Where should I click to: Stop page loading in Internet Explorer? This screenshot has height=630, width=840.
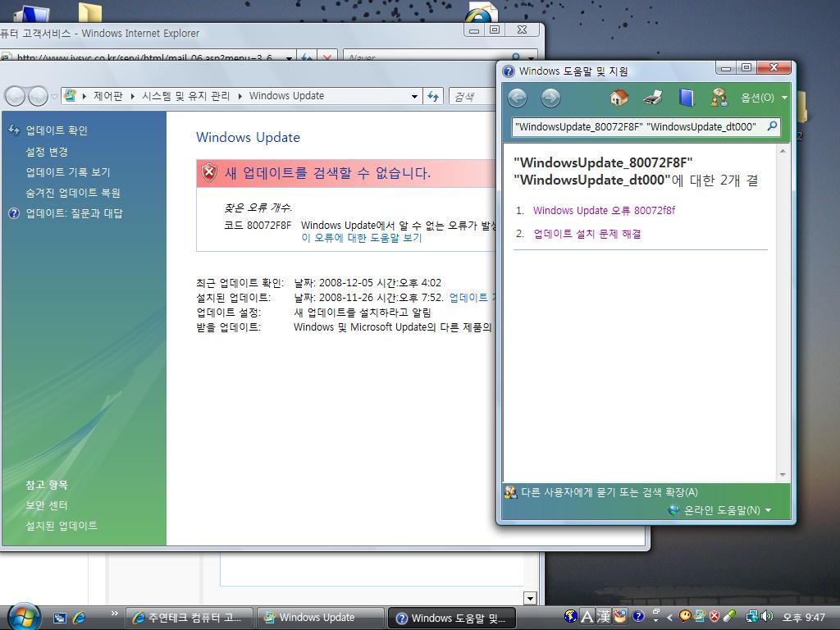pyautogui.click(x=327, y=57)
